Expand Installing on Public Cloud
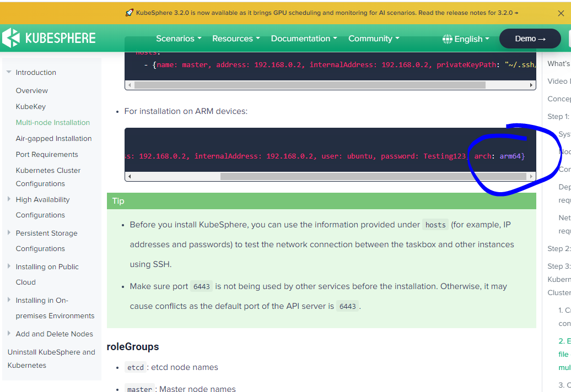Screen dimensions: 571x392 tap(8, 266)
